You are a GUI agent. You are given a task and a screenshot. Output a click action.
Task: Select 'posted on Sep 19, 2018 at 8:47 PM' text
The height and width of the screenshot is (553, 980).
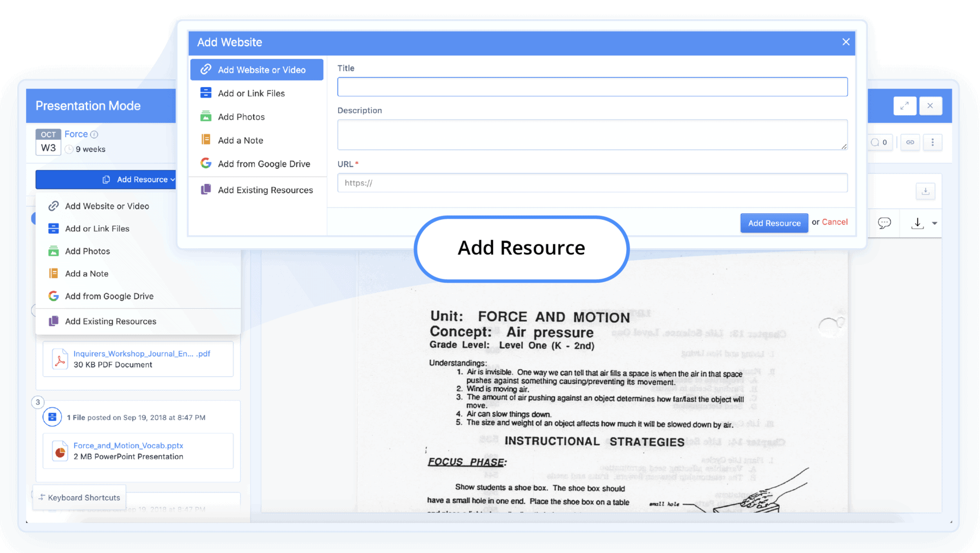coord(146,417)
